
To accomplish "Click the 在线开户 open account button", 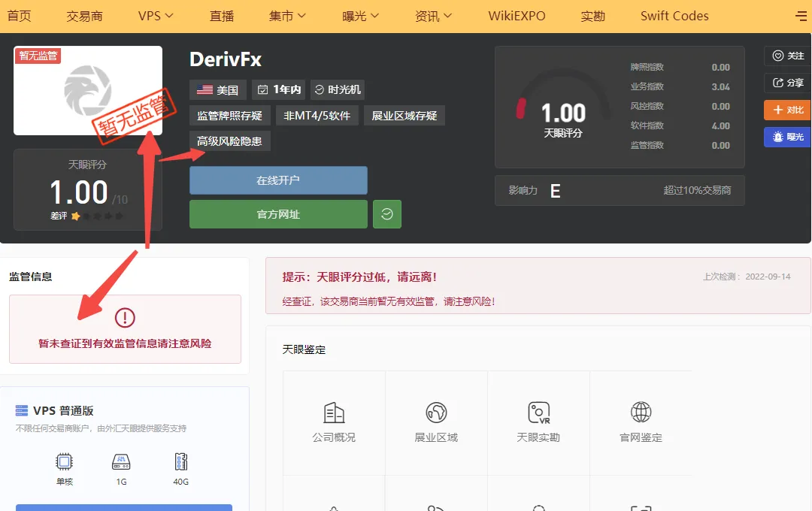I will [278, 180].
